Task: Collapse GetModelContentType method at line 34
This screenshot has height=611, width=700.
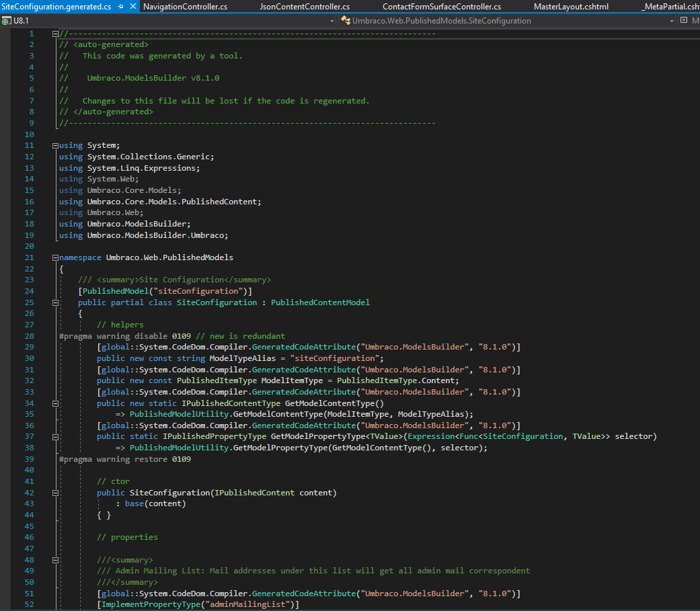Action: [x=55, y=403]
